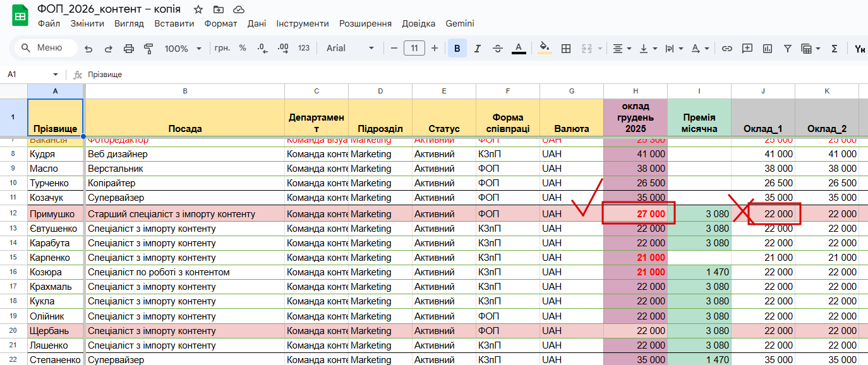Open text rotation dropdown
868x365 pixels.
click(699, 48)
